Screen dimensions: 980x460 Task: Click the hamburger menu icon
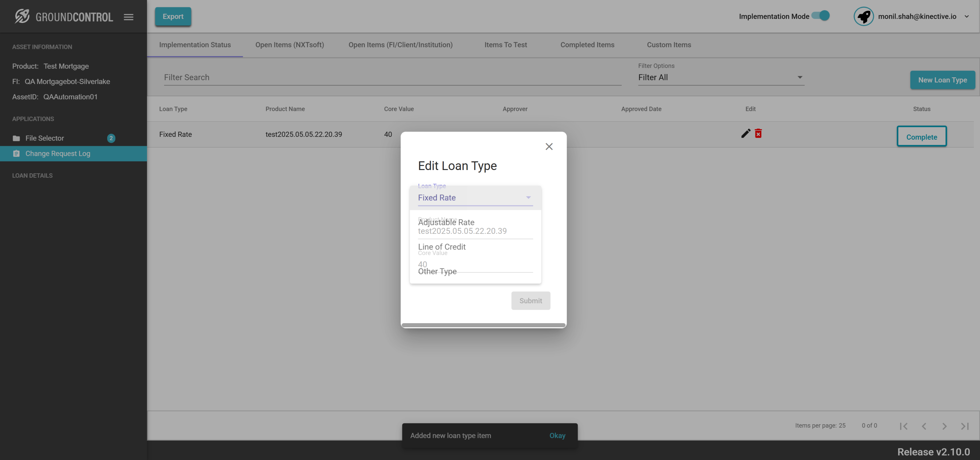click(x=129, y=17)
